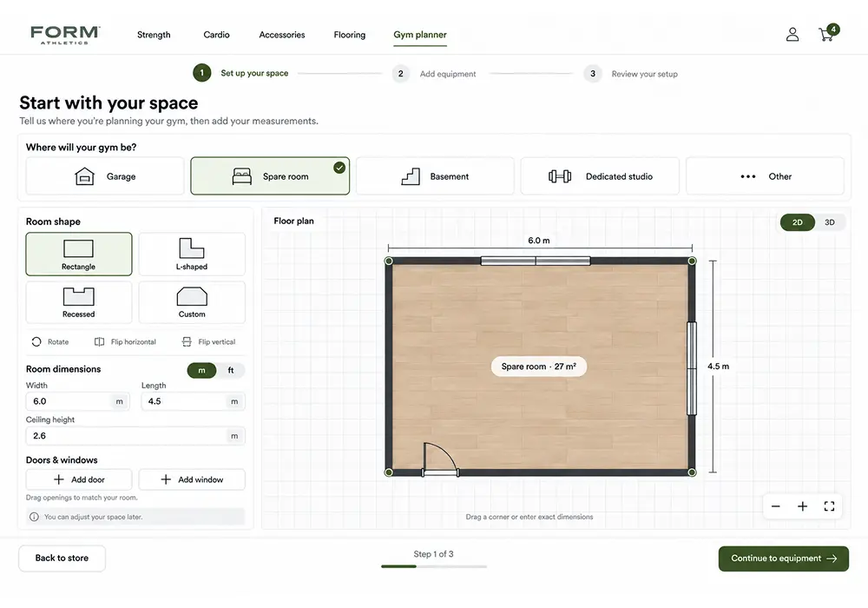Screen dimensions: 868x608
Task: Select the Rectangle room shape
Action: [79, 254]
